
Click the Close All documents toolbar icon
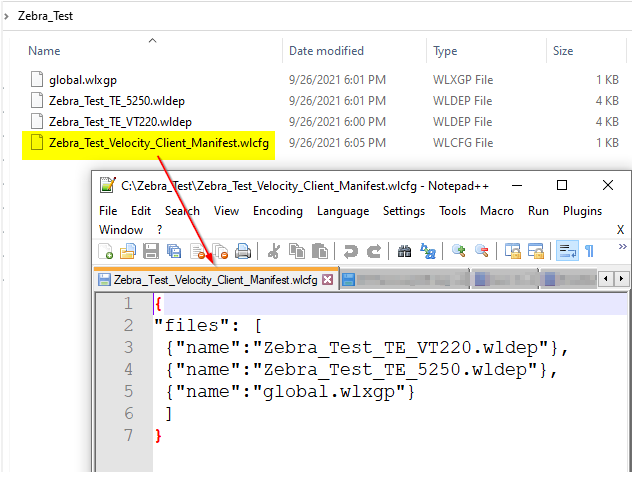point(220,251)
